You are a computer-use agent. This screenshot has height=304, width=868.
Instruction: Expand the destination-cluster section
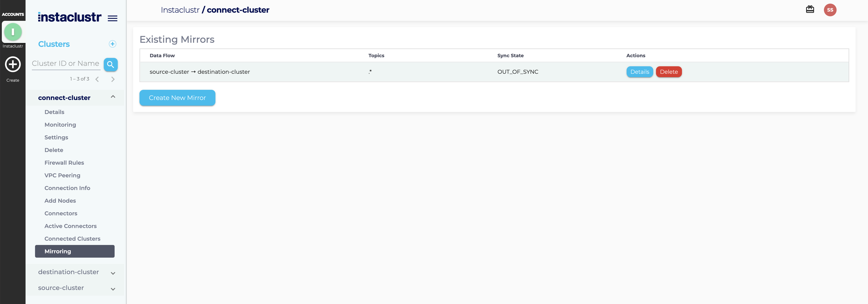pyautogui.click(x=113, y=273)
